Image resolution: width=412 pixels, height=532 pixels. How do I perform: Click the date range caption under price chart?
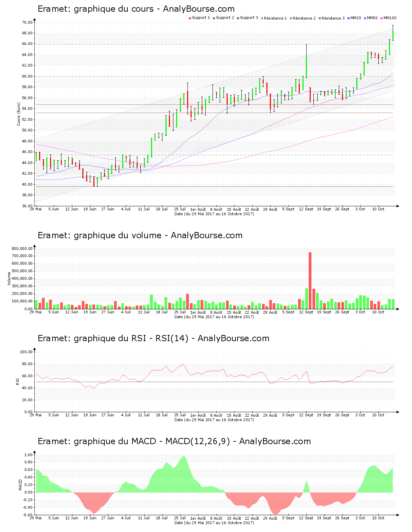pos(214,214)
